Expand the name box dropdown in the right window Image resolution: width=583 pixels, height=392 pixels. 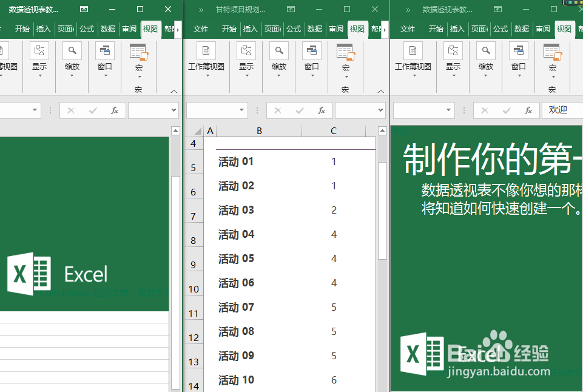click(x=448, y=110)
